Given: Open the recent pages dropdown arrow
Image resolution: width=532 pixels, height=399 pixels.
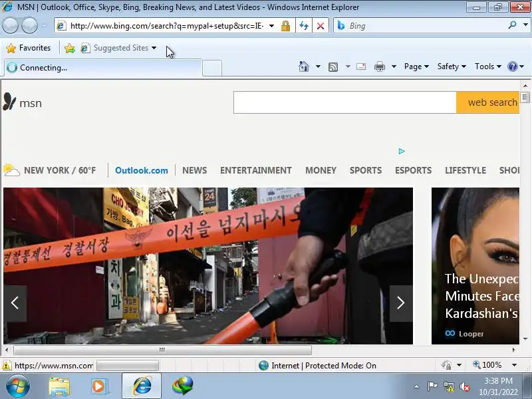Looking at the screenshot, I should pos(44,25).
